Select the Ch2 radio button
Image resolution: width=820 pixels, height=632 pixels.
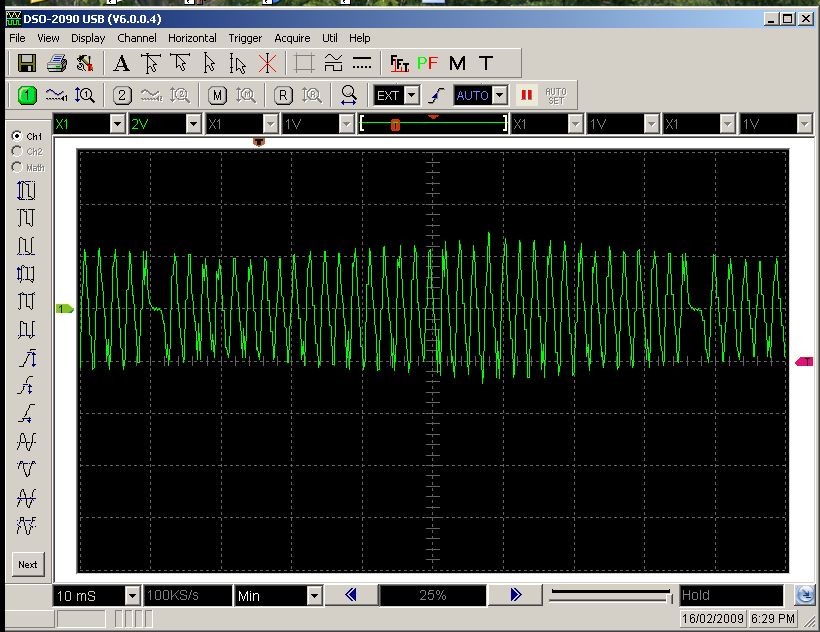17,151
